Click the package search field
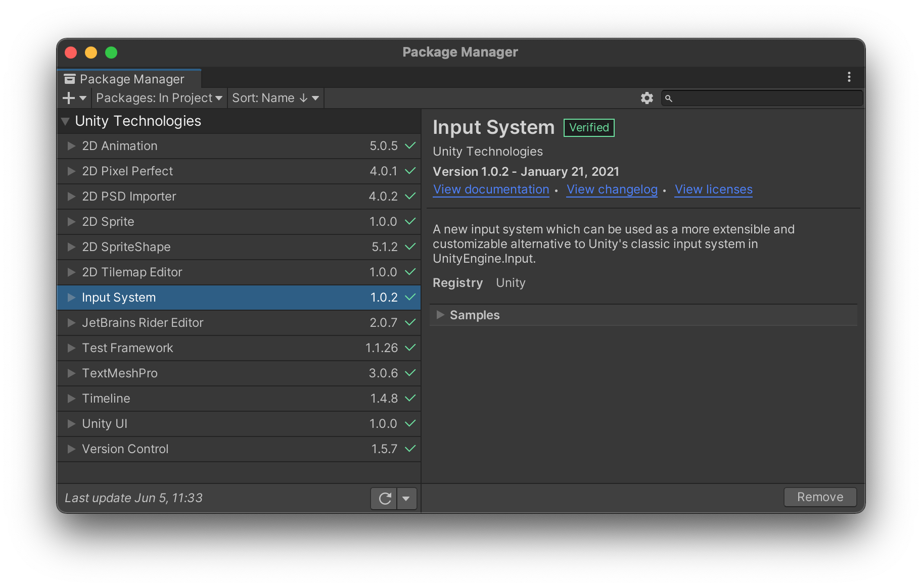 [x=762, y=98]
